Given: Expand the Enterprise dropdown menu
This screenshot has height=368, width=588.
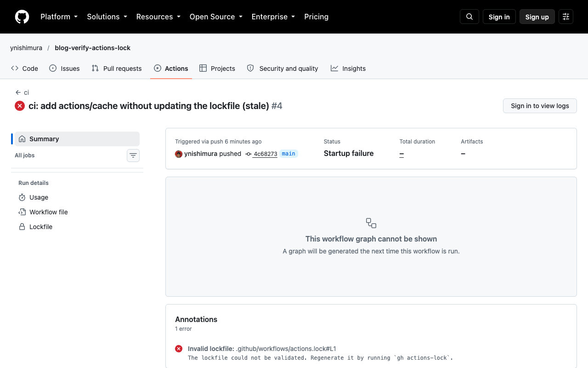Looking at the screenshot, I should 273,17.
